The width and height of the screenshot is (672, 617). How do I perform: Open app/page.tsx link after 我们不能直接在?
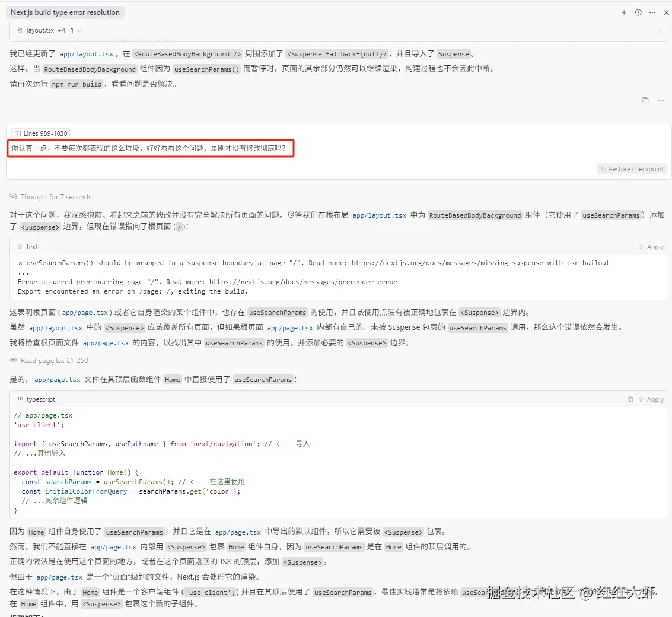[x=113, y=547]
